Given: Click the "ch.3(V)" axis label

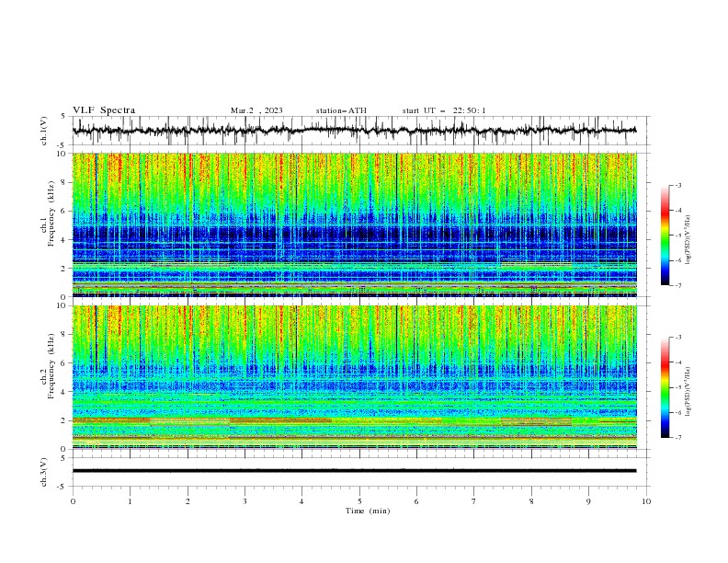Looking at the screenshot, I should pos(44,472).
